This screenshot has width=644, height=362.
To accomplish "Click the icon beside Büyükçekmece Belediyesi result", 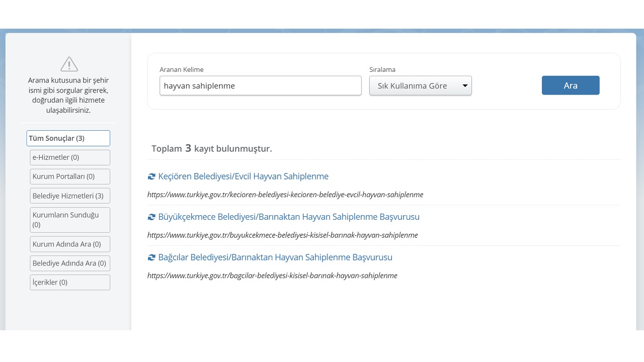I will (x=151, y=217).
